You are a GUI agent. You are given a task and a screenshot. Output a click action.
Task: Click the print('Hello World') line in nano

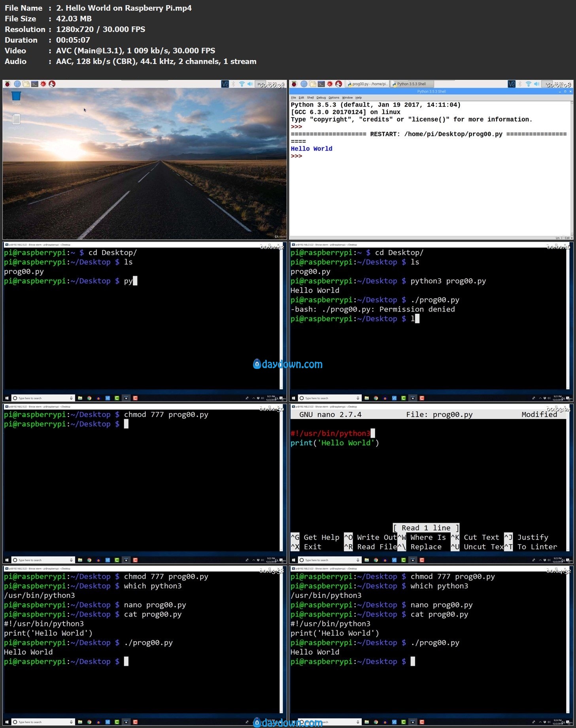335,443
